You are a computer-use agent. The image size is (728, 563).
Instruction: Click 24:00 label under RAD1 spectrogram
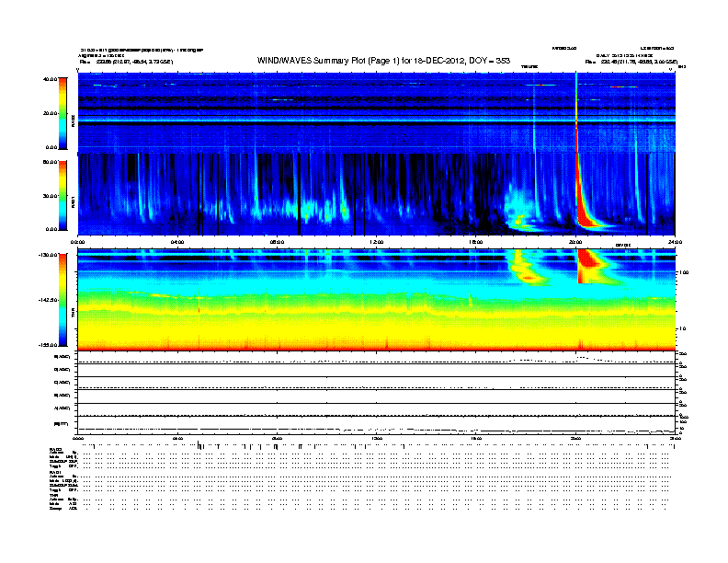pyautogui.click(x=675, y=242)
